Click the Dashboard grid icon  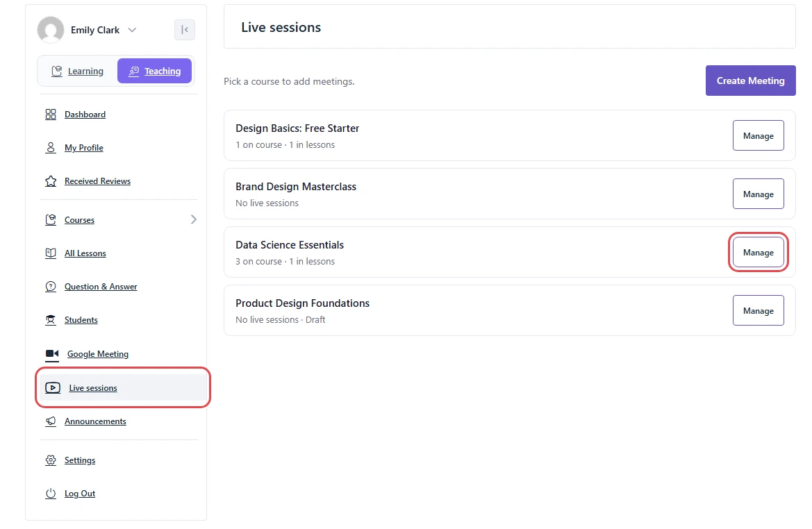[51, 115]
